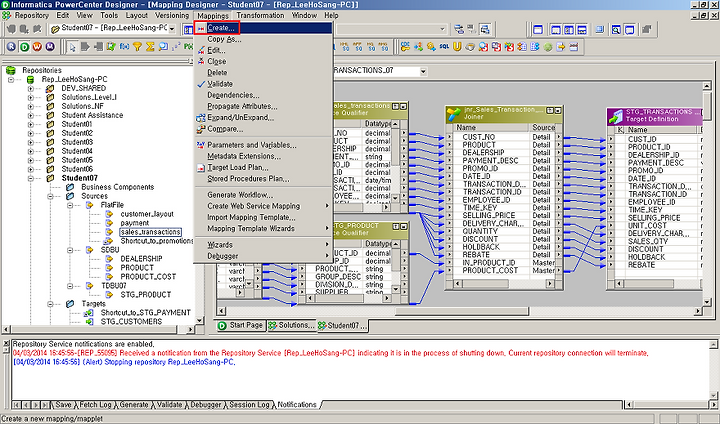Select Shortcut_to_STG_PAYMENT target

146,313
